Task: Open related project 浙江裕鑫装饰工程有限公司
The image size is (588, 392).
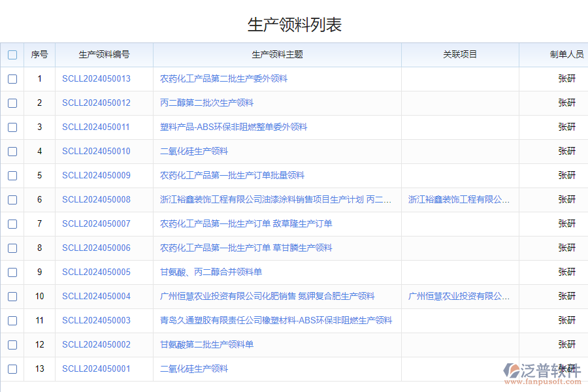Action: pyautogui.click(x=459, y=200)
